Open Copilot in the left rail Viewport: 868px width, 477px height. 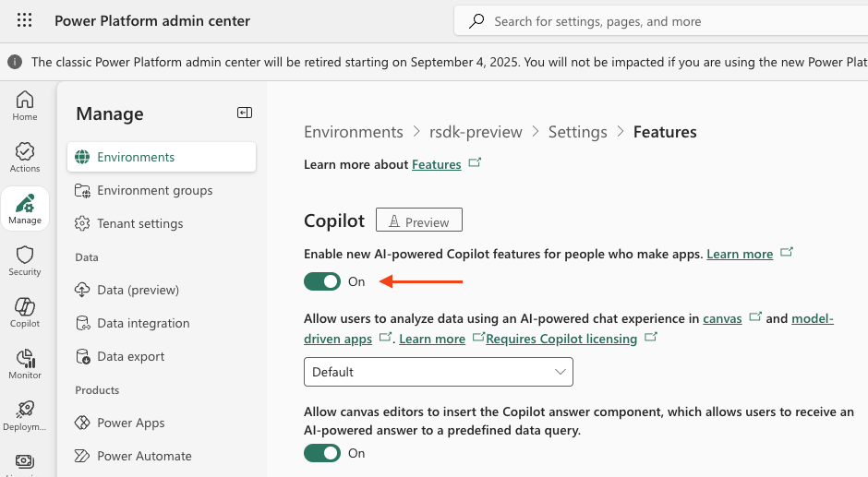click(x=25, y=312)
